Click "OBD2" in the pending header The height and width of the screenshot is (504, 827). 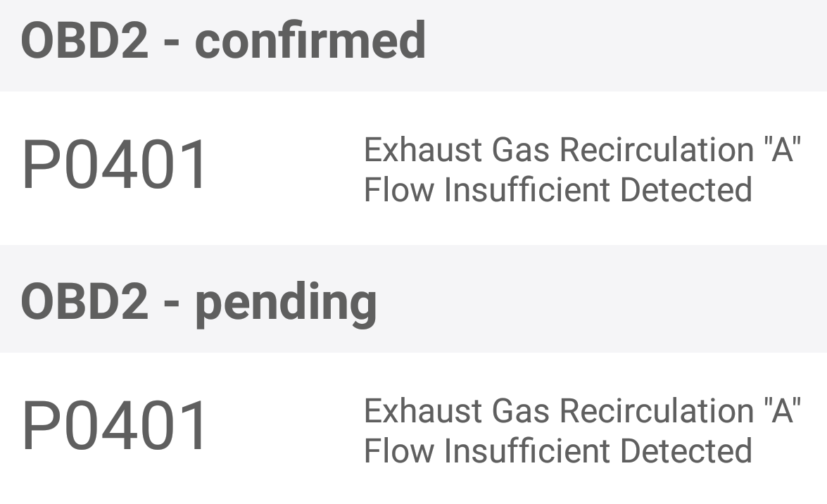click(84, 301)
